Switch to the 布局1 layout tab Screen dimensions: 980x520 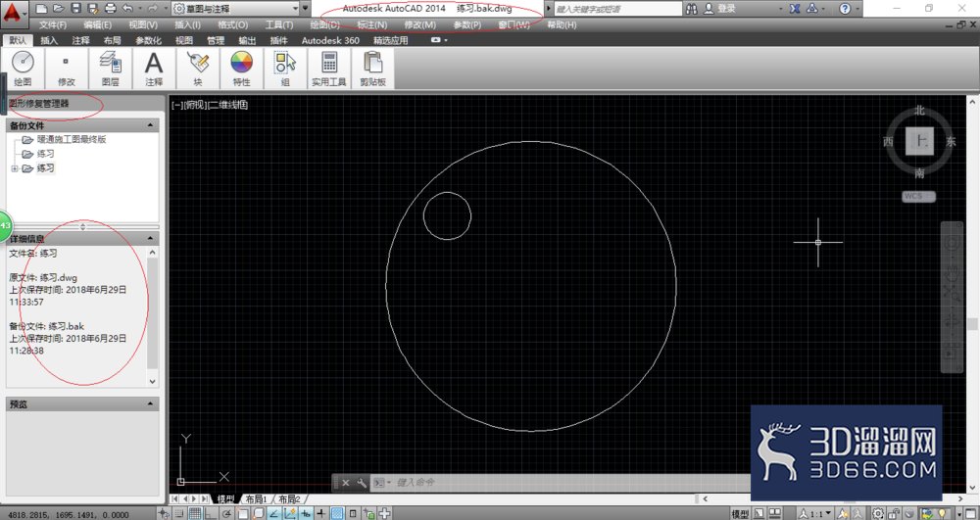click(256, 499)
